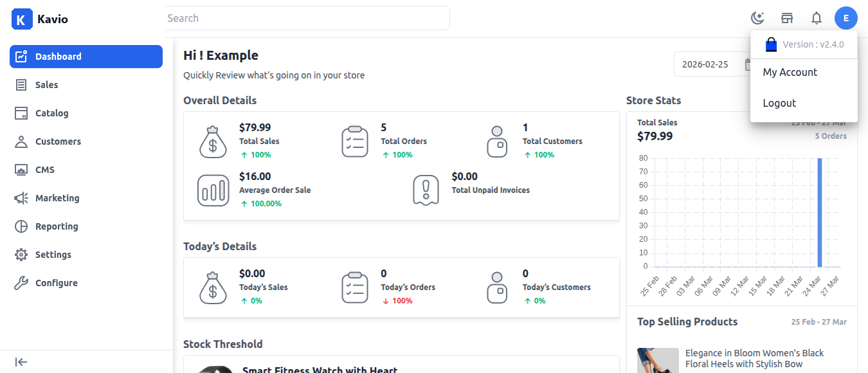Toggle dark mode moon icon

(x=757, y=18)
